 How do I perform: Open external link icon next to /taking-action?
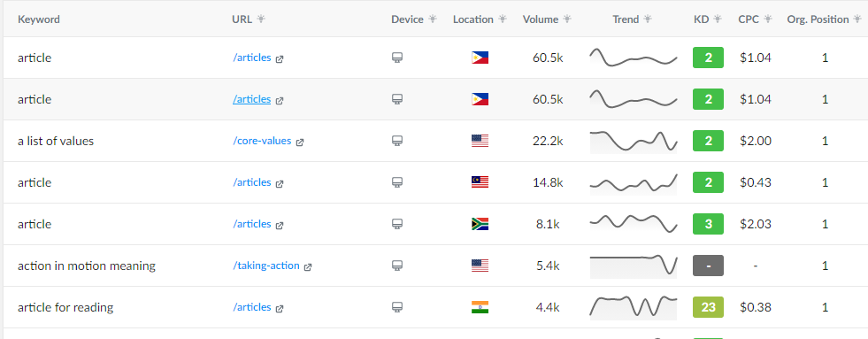pos(308,266)
